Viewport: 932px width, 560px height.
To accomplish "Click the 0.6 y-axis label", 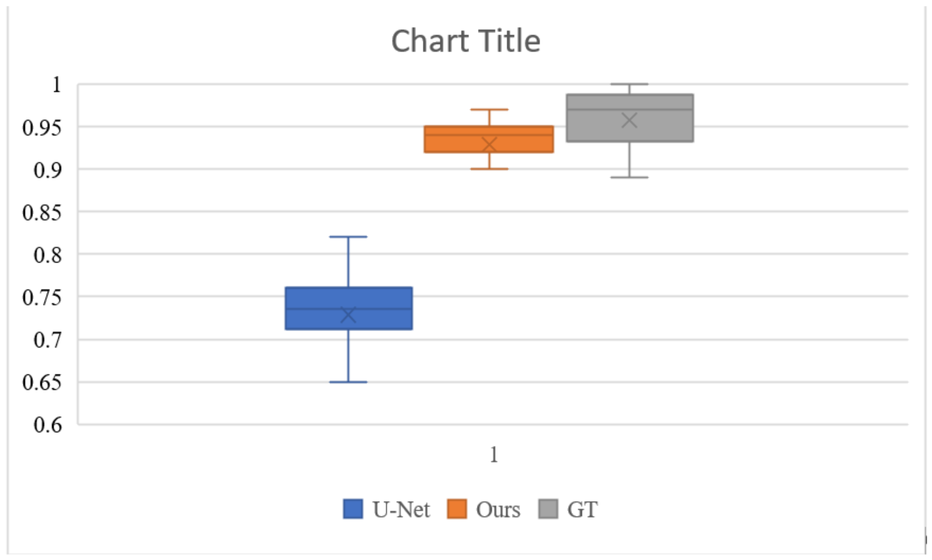I will point(47,425).
